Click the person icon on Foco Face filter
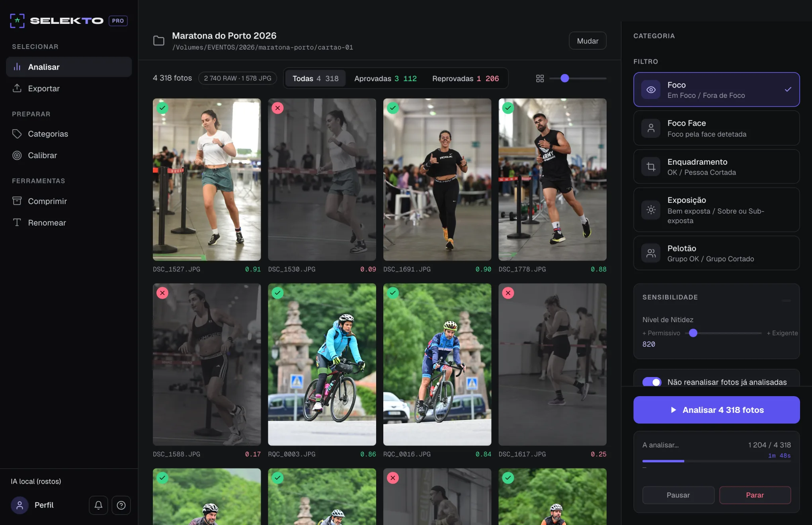 click(x=651, y=128)
